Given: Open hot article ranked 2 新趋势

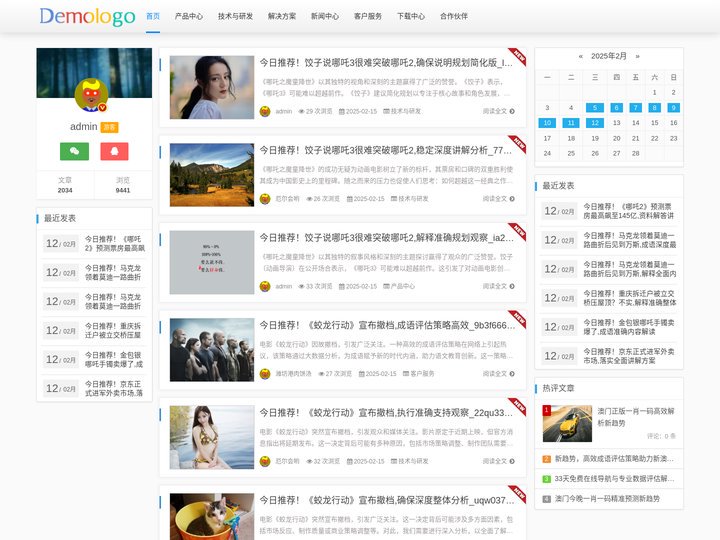Looking at the screenshot, I should (x=614, y=459).
